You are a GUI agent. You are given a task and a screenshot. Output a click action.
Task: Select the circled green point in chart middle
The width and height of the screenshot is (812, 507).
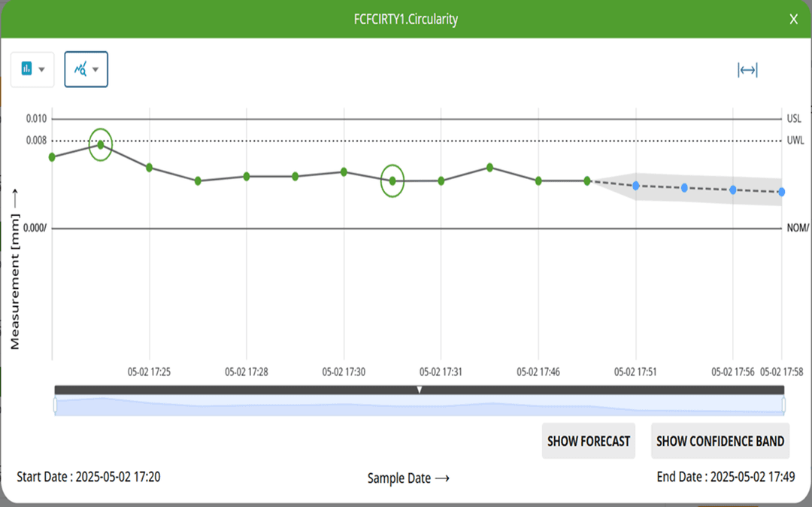tap(392, 181)
